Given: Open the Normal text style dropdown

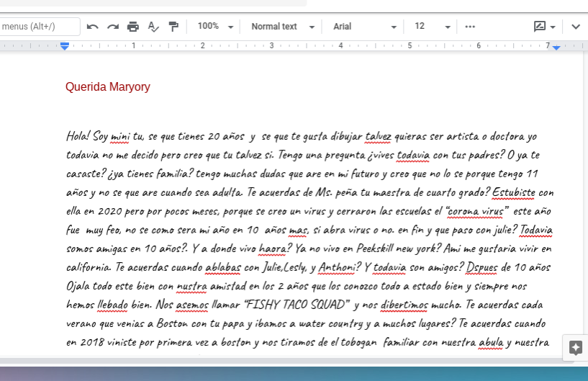Looking at the screenshot, I should [x=283, y=27].
